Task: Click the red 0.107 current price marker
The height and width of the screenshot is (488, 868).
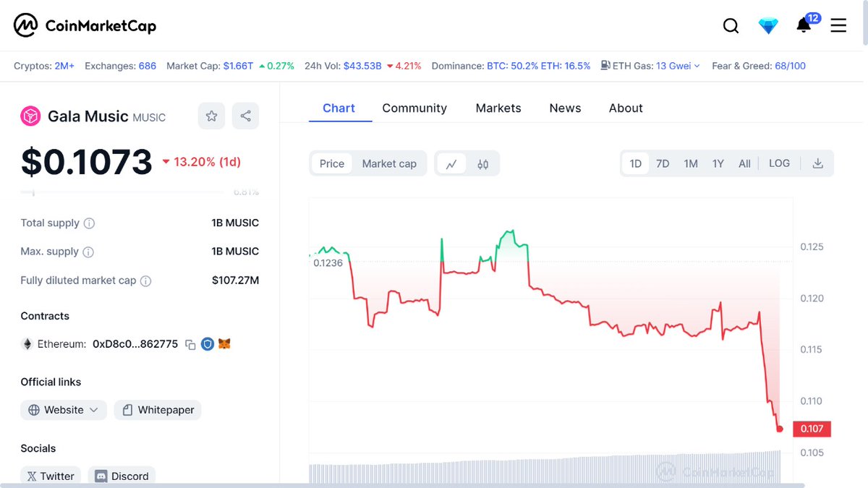Action: (812, 429)
